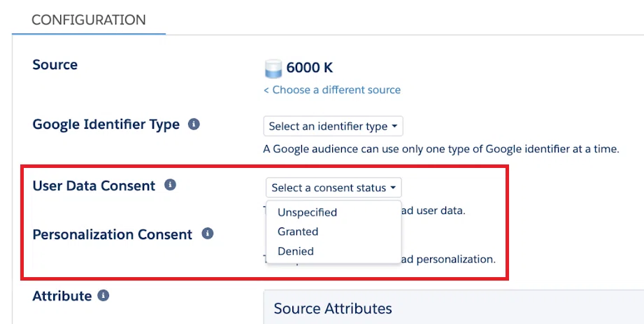The height and width of the screenshot is (324, 644).
Task: Open Select an identifier type dropdown
Action: (333, 126)
